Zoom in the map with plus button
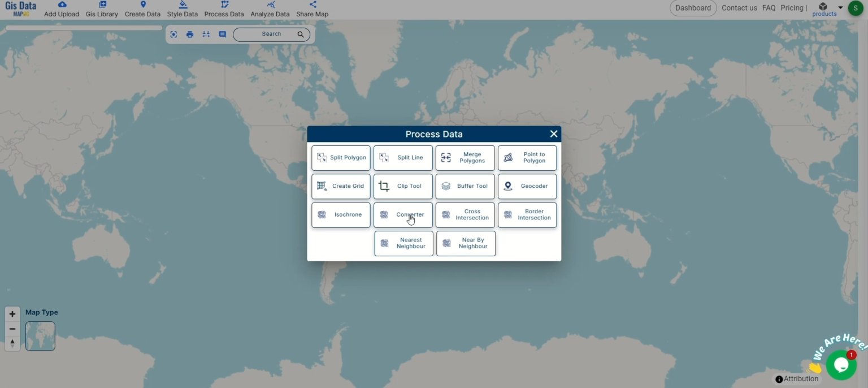The width and height of the screenshot is (868, 388). point(12,314)
